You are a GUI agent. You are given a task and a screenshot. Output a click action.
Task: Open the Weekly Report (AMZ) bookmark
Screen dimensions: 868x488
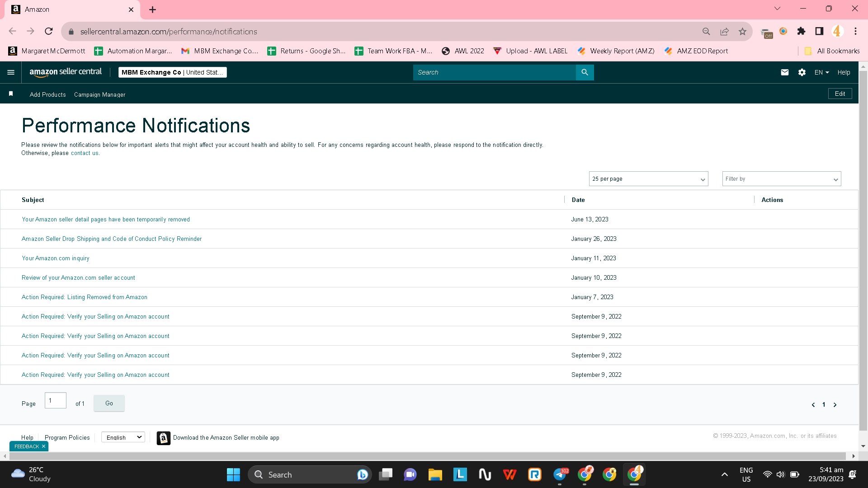616,51
